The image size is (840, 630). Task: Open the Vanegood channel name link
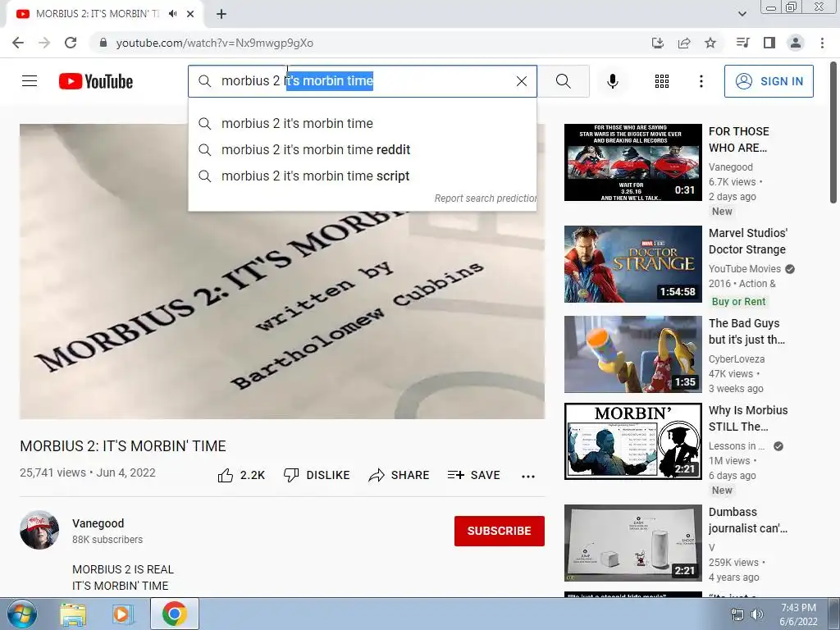pyautogui.click(x=98, y=523)
